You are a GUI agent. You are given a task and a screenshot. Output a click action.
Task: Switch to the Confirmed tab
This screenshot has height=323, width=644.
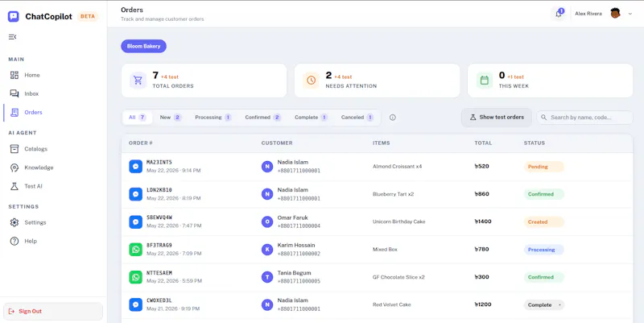[263, 118]
